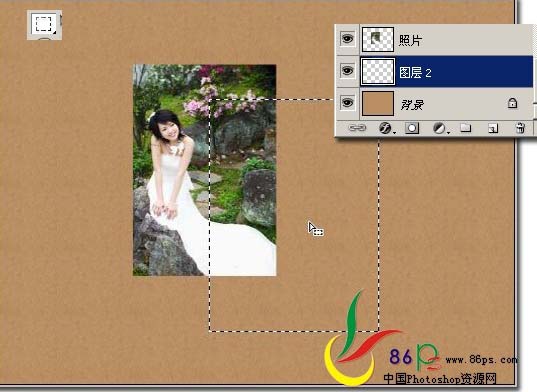Screen dimensions: 537x392
Task: Click the bride photo on the canvas
Action: click(204, 170)
